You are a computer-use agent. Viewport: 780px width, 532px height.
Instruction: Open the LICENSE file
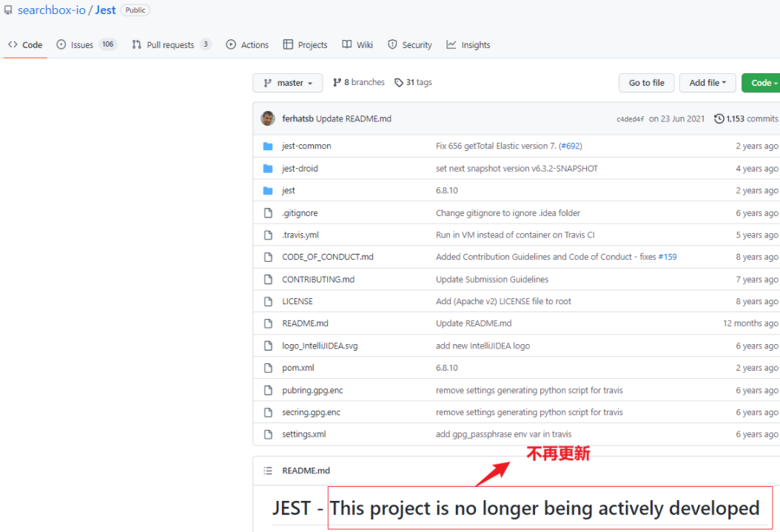pos(297,301)
